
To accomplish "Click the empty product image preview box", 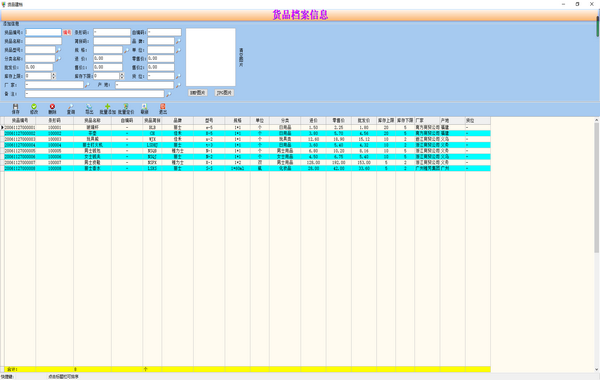I will [x=211, y=57].
